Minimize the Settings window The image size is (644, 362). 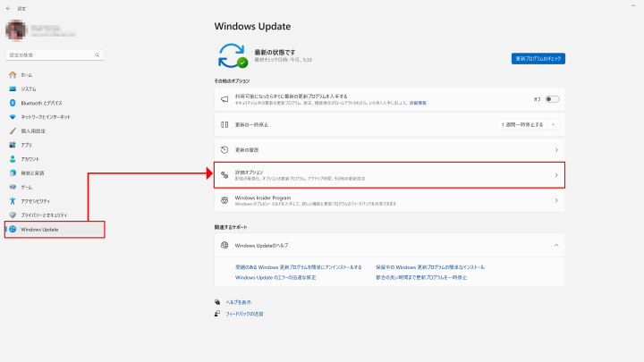pyautogui.click(x=633, y=5)
